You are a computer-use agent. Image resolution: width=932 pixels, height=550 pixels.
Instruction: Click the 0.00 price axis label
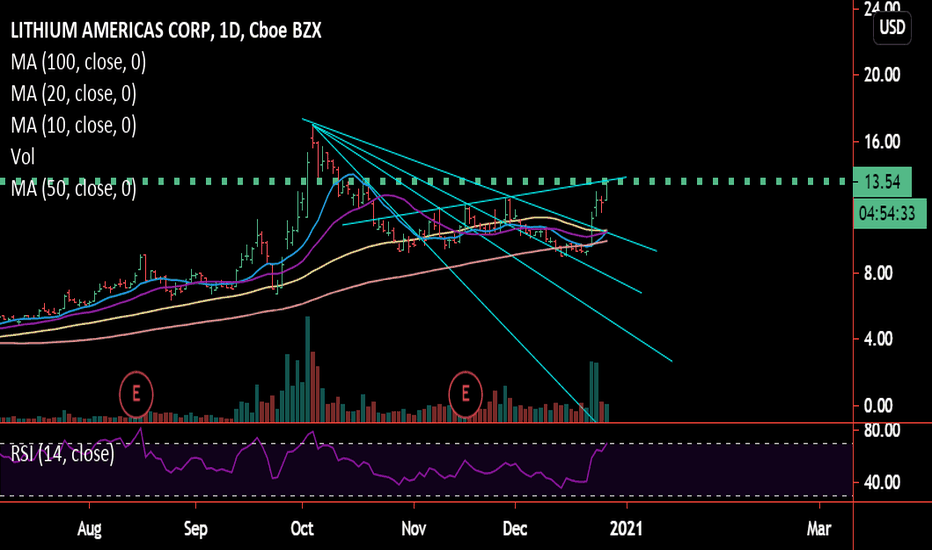coord(879,406)
